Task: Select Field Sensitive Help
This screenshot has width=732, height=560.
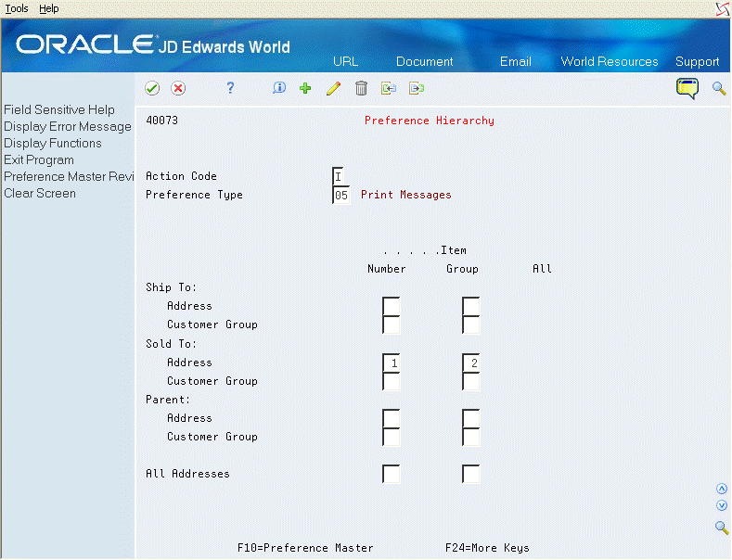Action: pos(59,109)
